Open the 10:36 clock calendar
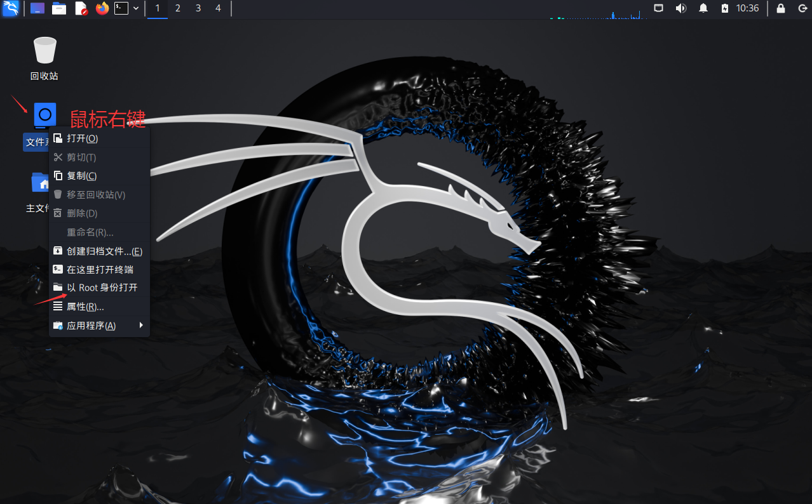The width and height of the screenshot is (812, 504). pos(748,8)
